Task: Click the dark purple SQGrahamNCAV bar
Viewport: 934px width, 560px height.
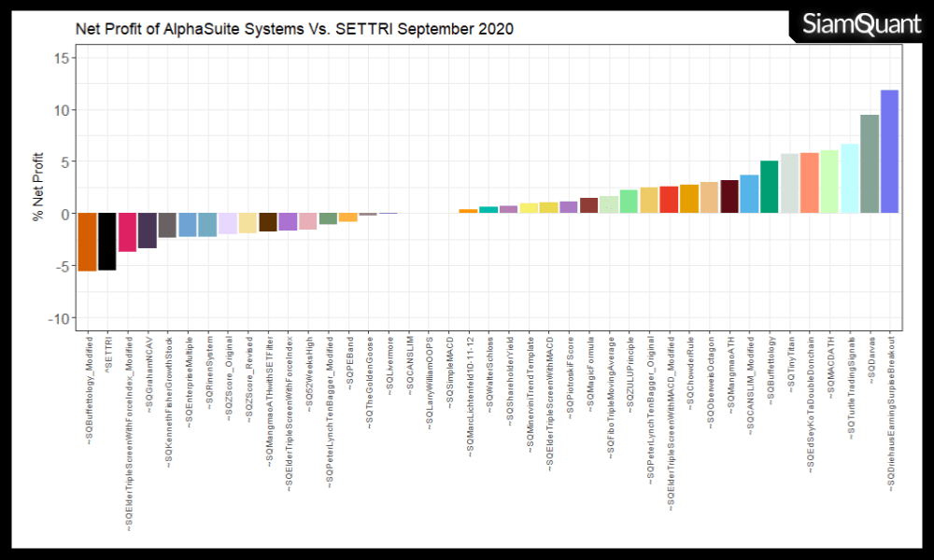Action: point(148,231)
